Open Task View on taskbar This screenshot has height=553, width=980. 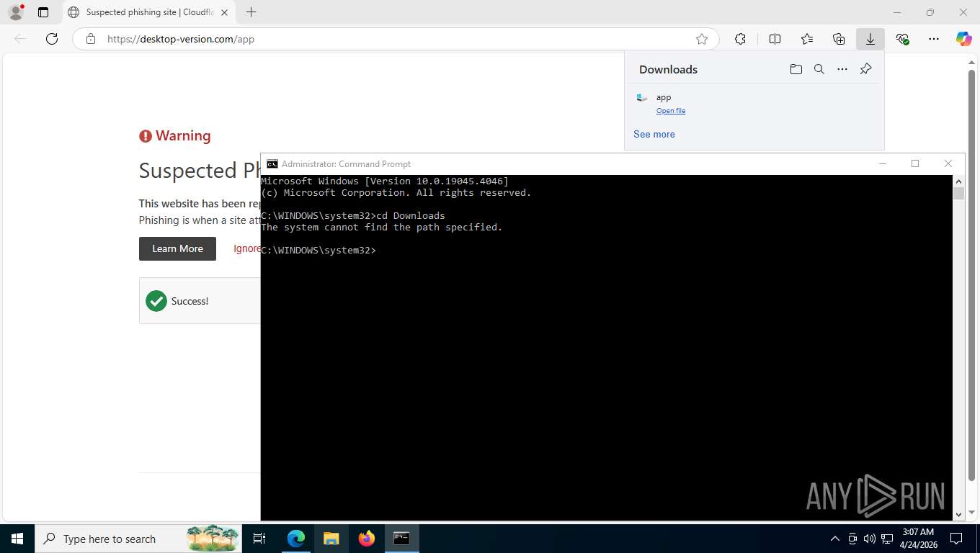[x=259, y=539]
